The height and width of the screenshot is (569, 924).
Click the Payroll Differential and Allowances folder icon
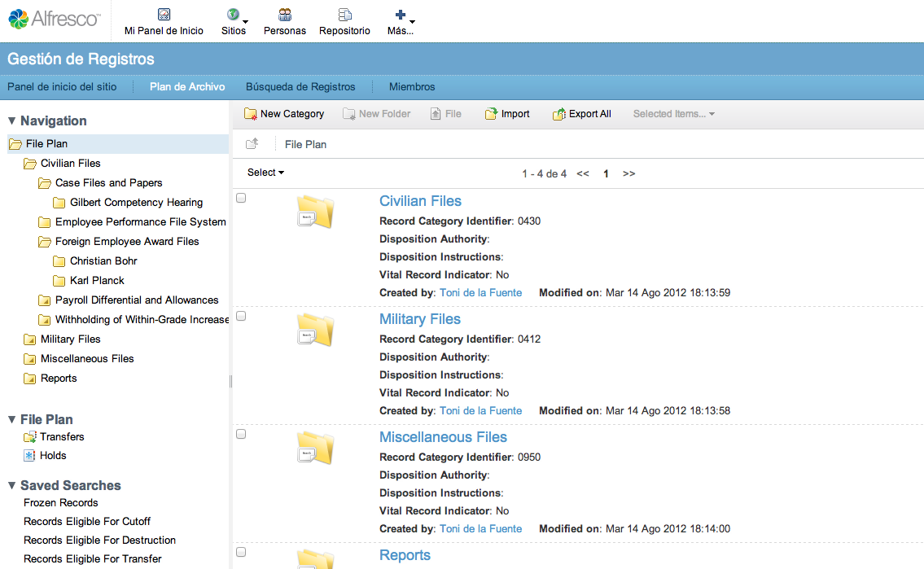44,300
